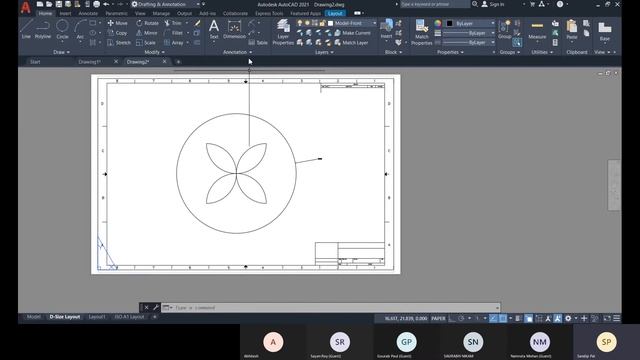The image size is (640, 360).
Task: Toggle PAPER space in status bar
Action: (x=438, y=318)
